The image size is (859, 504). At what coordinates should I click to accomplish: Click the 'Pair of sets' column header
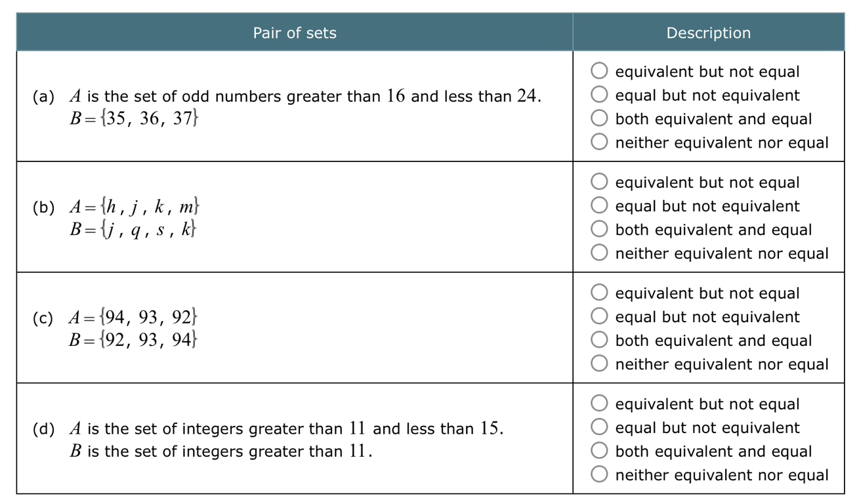coord(295,33)
